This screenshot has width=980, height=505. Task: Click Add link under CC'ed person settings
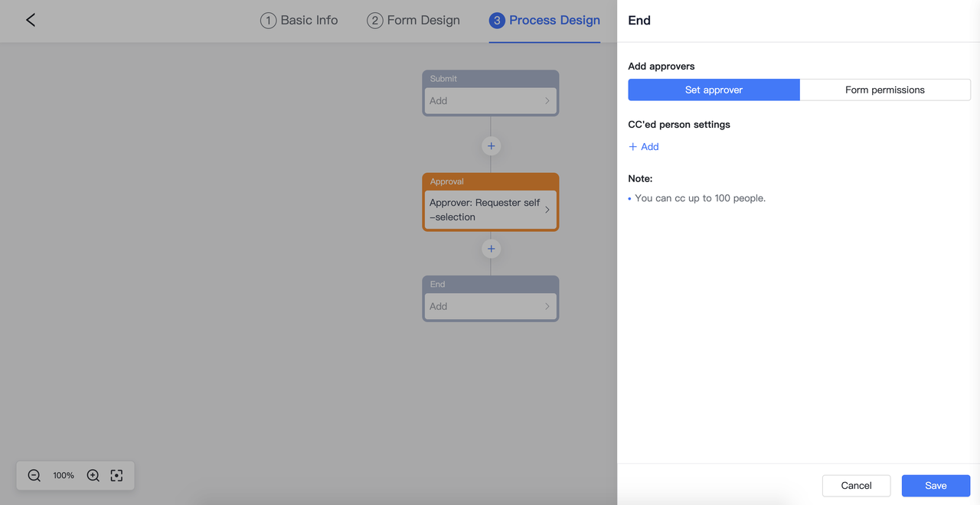point(649,147)
